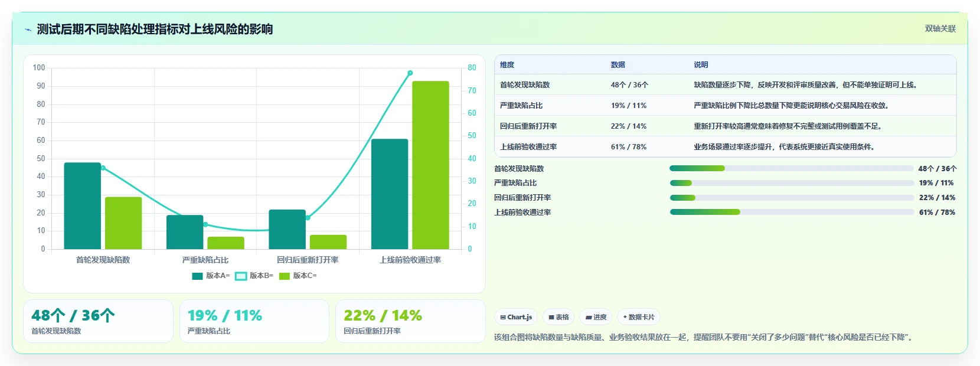Click table value 48个 / 36个
Viewport: 980px width, 366px height.
click(629, 85)
